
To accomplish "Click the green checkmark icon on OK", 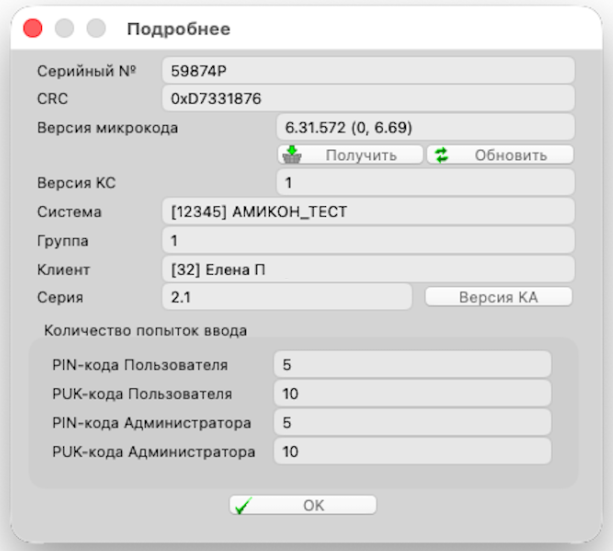I will point(244,506).
